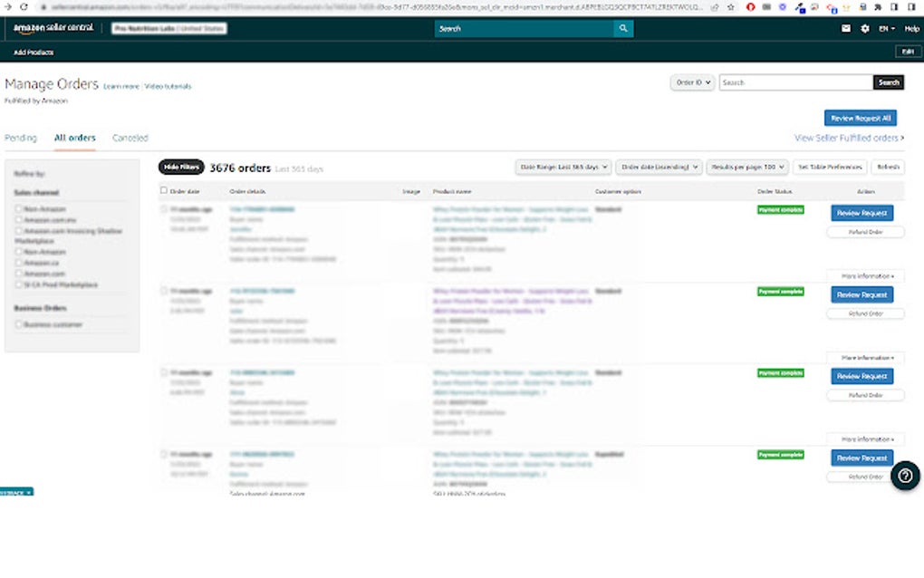
Task: Open the Learn more link
Action: click(x=121, y=86)
